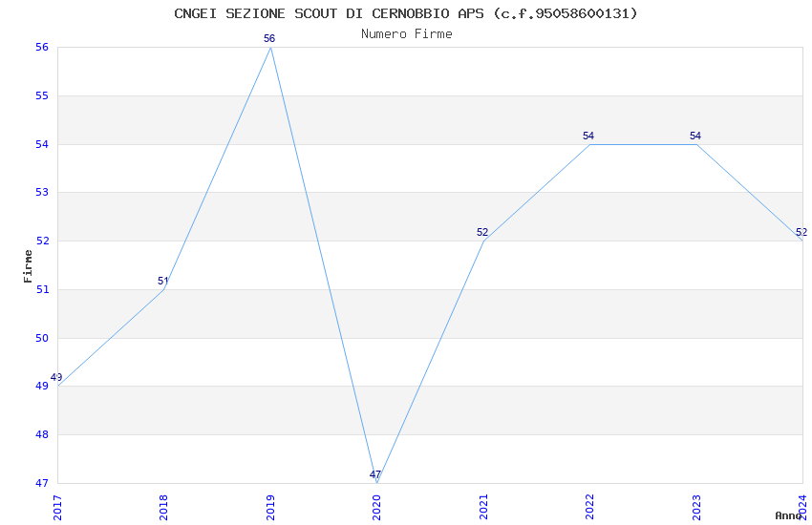Select the 2024 x-axis year label
812x525 pixels.
(x=802, y=508)
